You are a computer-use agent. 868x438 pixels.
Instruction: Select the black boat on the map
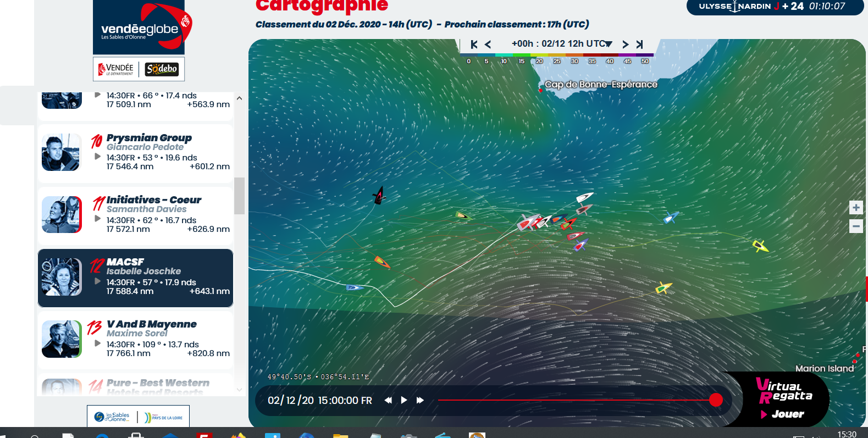(x=379, y=196)
